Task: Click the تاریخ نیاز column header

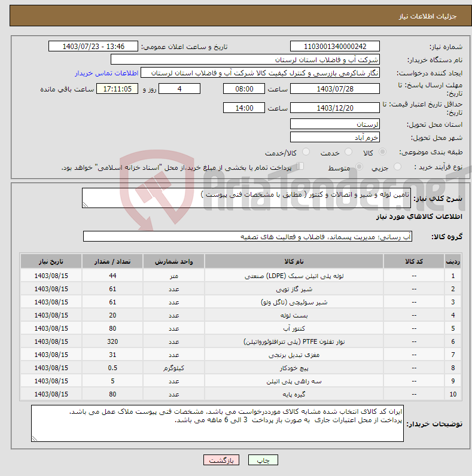Action: tap(51, 261)
